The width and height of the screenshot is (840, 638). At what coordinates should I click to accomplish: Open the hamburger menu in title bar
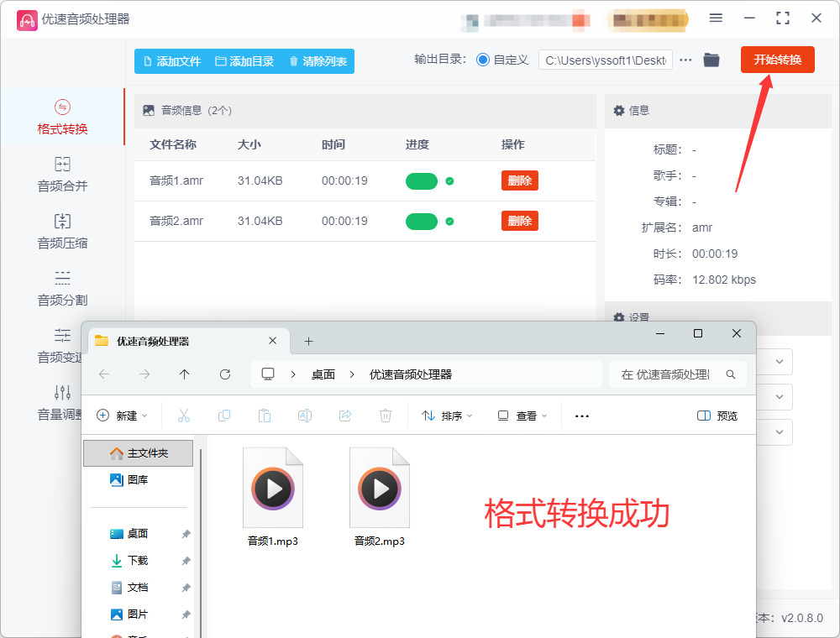click(x=716, y=18)
